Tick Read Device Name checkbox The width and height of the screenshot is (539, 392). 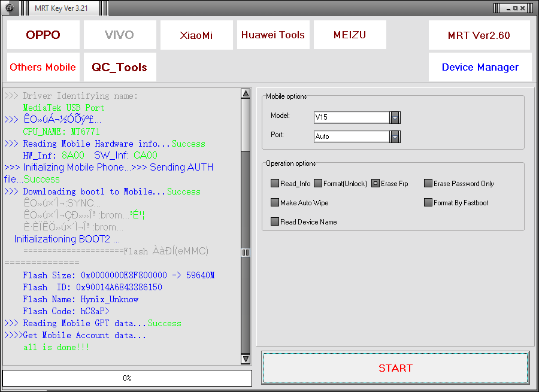[275, 222]
